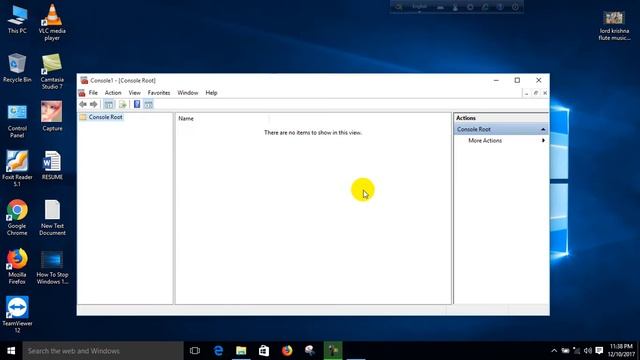Open TeamViewer 12 desktop shortcut
The image size is (640, 360).
[x=17, y=314]
